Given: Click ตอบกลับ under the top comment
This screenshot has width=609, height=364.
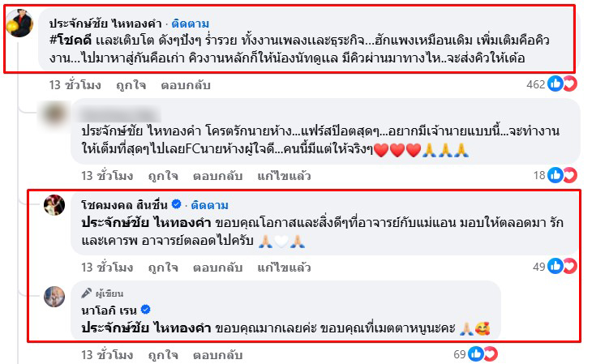Looking at the screenshot, I should 186,84.
